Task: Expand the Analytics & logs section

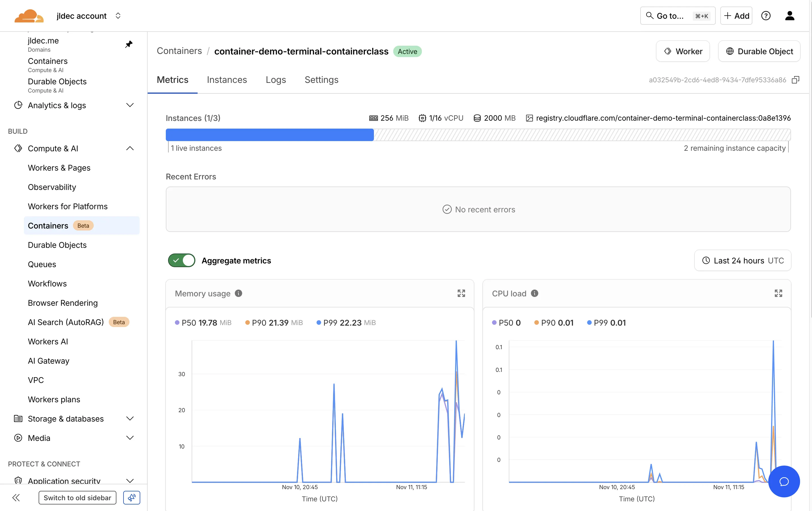Action: click(x=130, y=105)
